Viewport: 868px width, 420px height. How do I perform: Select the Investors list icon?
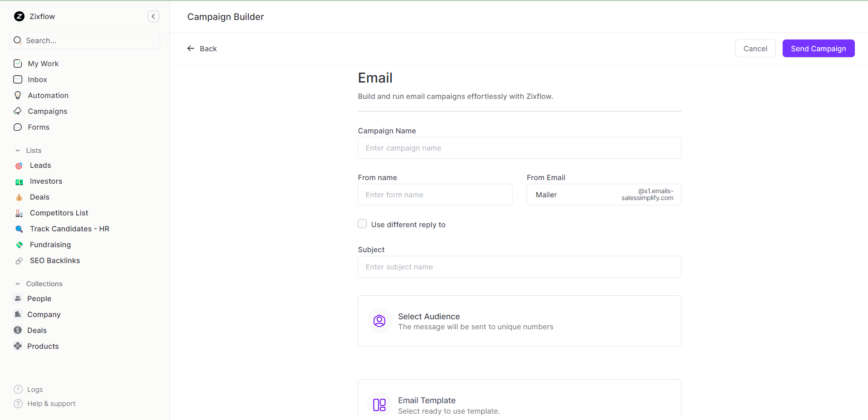point(19,181)
